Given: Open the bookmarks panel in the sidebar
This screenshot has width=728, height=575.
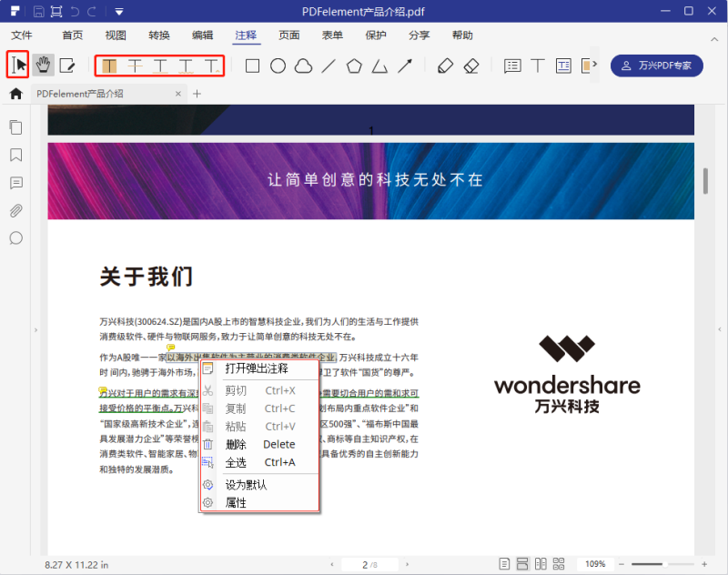Looking at the screenshot, I should tap(15, 156).
